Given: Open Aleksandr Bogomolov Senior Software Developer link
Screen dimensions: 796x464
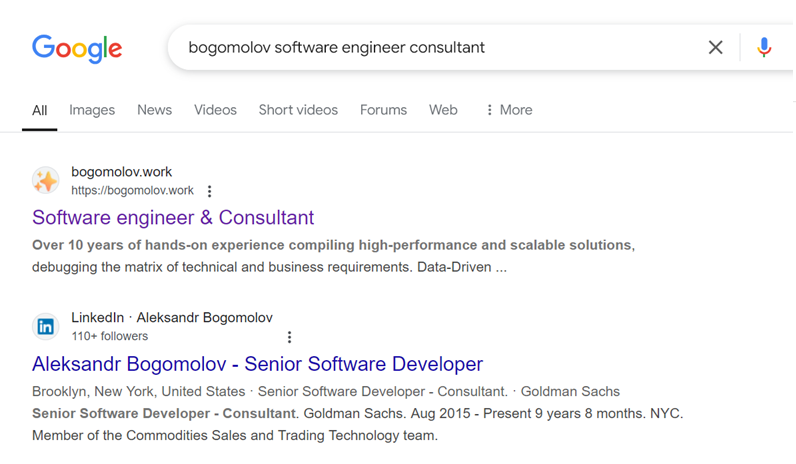Looking at the screenshot, I should tap(257, 364).
